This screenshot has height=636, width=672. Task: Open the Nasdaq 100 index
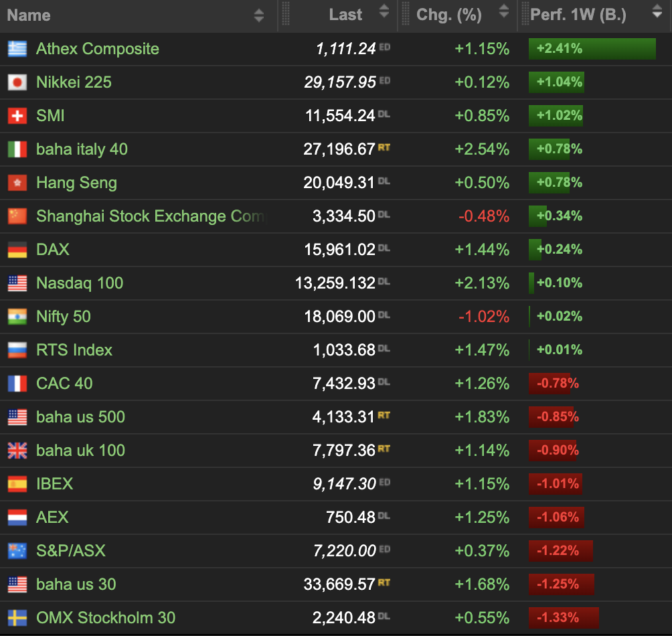[80, 283]
